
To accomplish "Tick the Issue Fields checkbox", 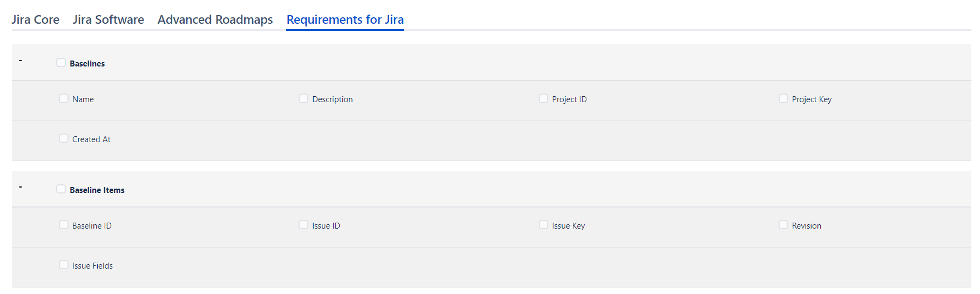I will coord(64,265).
